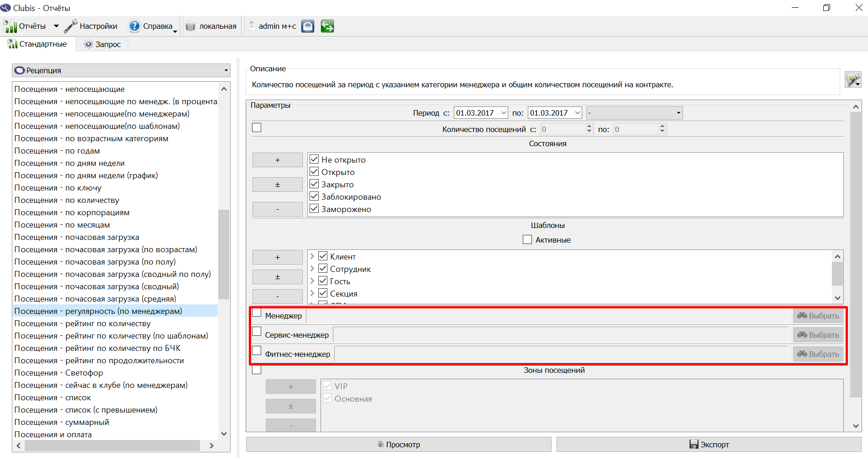Click the admin м+с user icon
Screen dimensions: 868x461
tap(251, 26)
